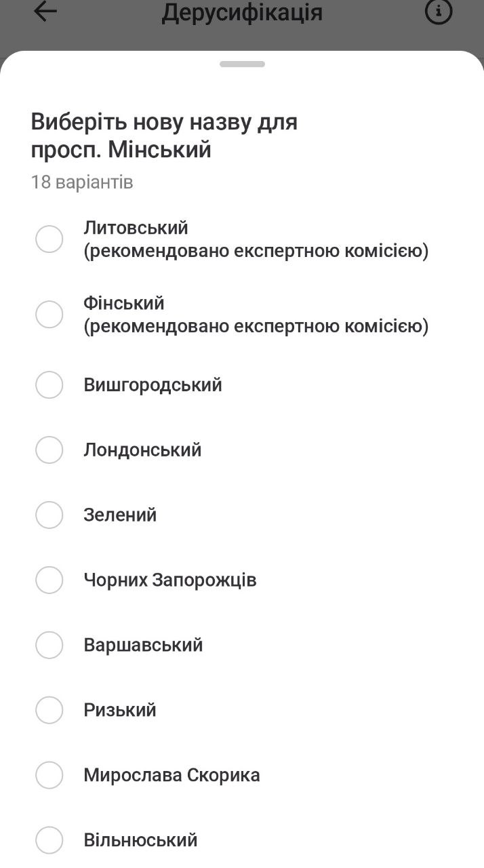Open the info icon in header
484x868 pixels.
pyautogui.click(x=438, y=12)
